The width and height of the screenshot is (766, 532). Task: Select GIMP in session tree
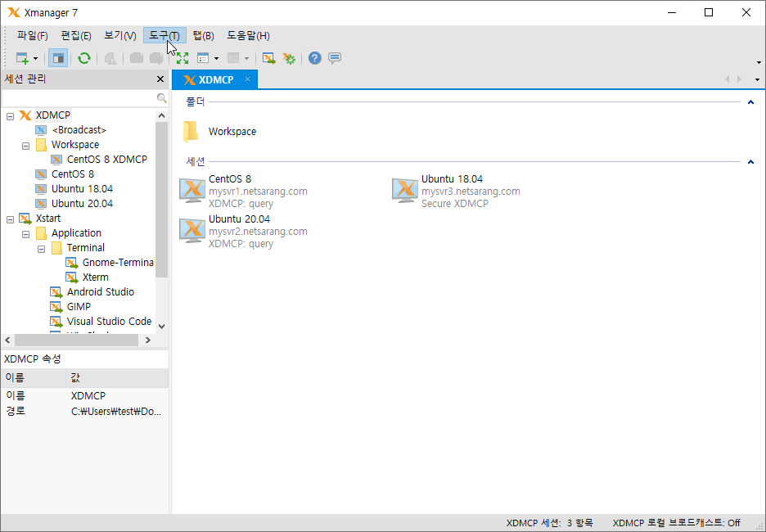(x=79, y=306)
